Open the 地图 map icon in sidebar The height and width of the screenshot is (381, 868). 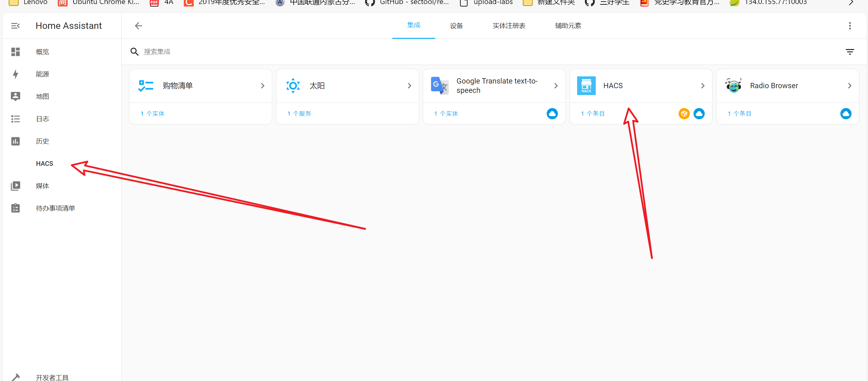15,97
